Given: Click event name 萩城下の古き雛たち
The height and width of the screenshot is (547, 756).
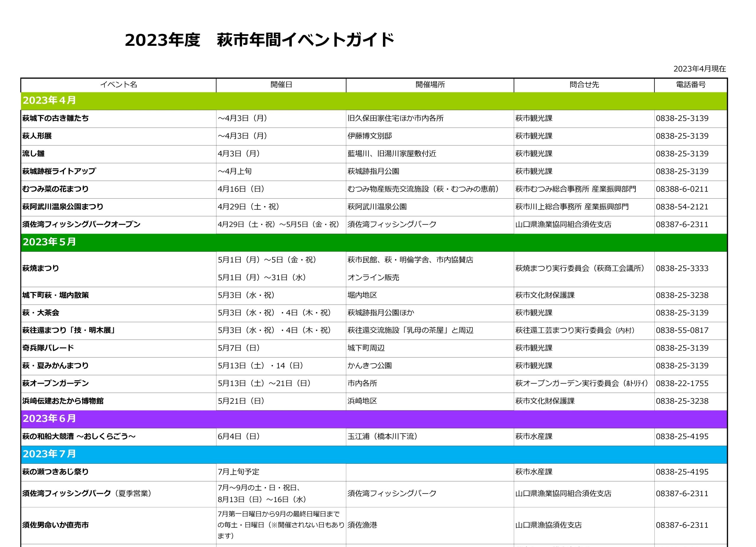Looking at the screenshot, I should [x=55, y=119].
